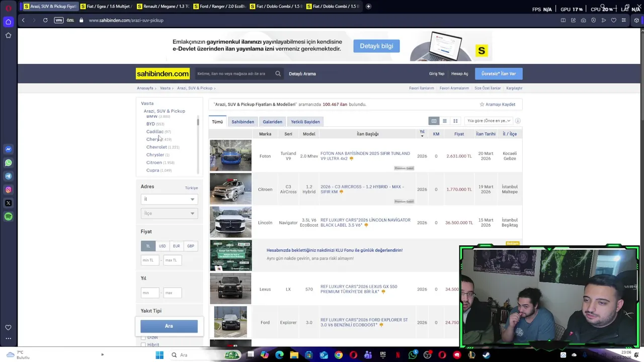Switch to the Yetkili Bayiden tab

point(305,122)
